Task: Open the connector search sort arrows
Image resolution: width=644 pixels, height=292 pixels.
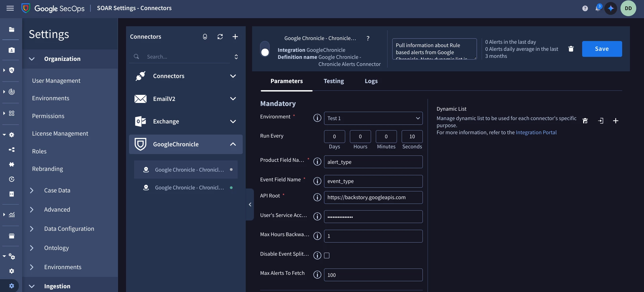Action: point(236,57)
